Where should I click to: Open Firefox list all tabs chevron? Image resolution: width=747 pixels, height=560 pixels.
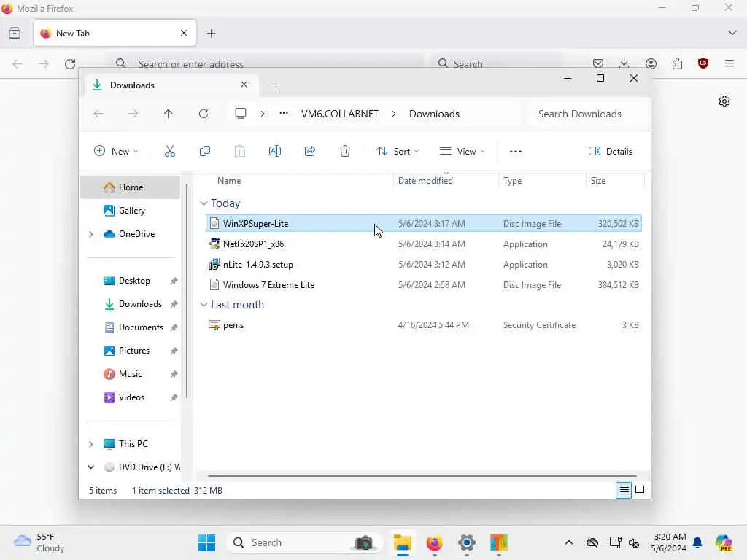[732, 34]
